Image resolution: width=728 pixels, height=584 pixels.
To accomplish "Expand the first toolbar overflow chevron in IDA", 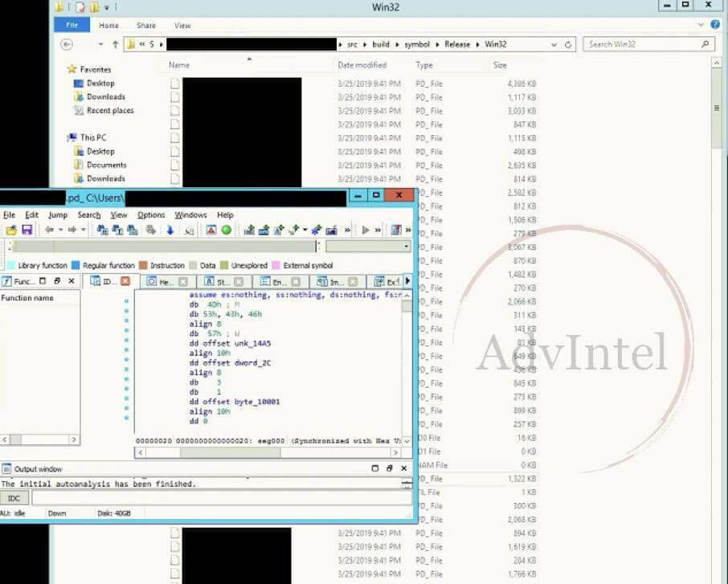I will [x=347, y=230].
